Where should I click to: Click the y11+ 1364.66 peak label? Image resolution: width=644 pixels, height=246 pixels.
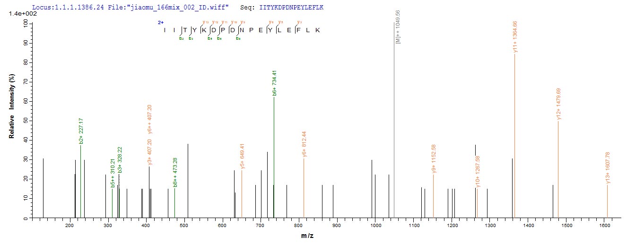(515, 36)
